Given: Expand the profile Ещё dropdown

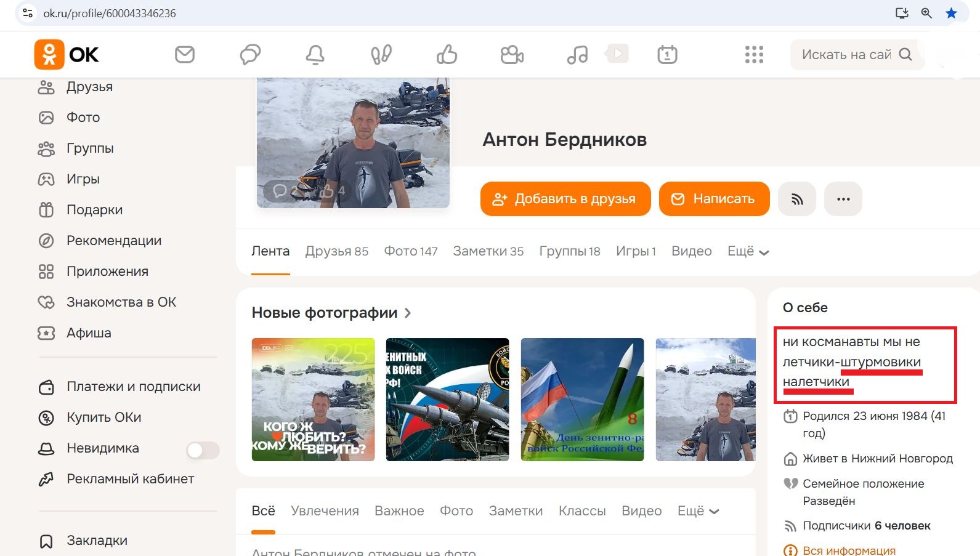Looking at the screenshot, I should pos(748,251).
